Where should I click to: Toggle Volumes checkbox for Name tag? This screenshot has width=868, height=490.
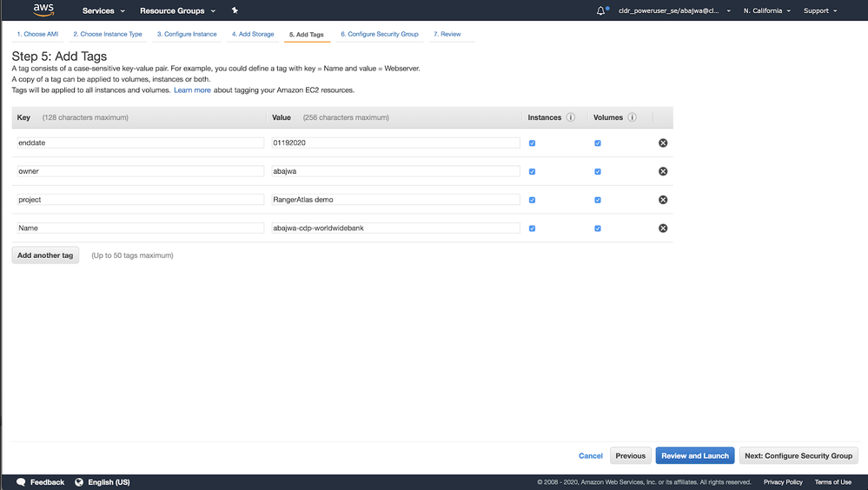pos(597,228)
